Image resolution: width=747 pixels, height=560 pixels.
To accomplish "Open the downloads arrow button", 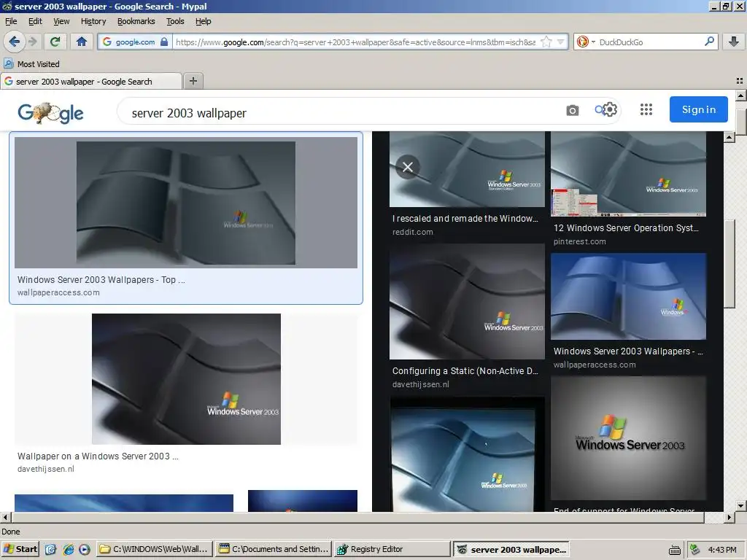I will (x=734, y=42).
